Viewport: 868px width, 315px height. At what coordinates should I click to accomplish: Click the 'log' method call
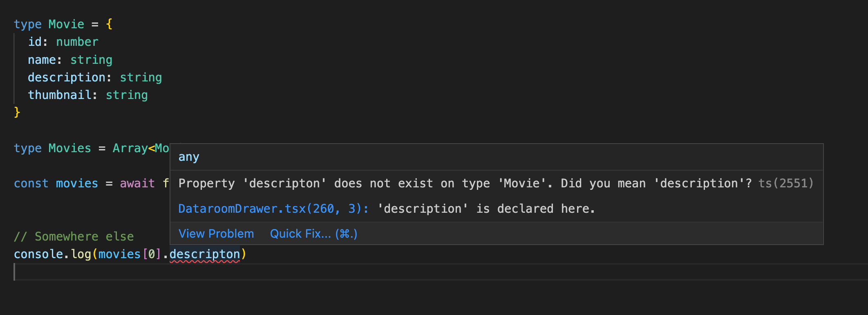click(81, 254)
